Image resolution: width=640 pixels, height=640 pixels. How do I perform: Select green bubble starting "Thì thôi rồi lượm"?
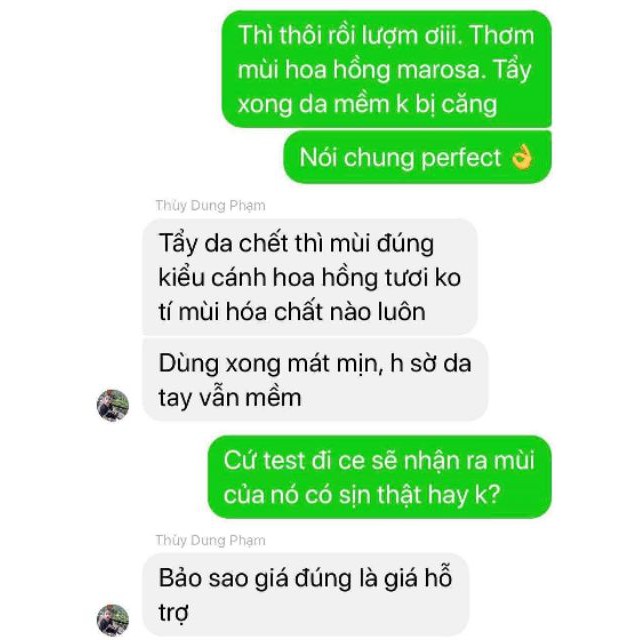tap(387, 69)
